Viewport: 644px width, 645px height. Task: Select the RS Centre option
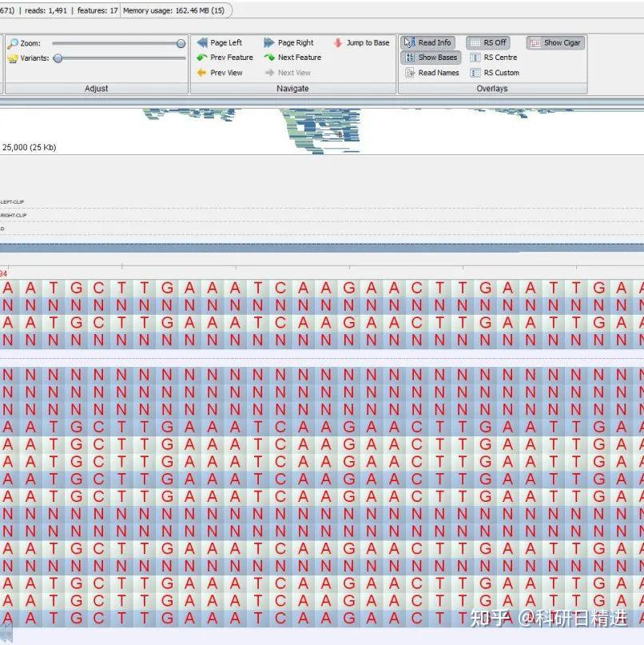pos(494,58)
